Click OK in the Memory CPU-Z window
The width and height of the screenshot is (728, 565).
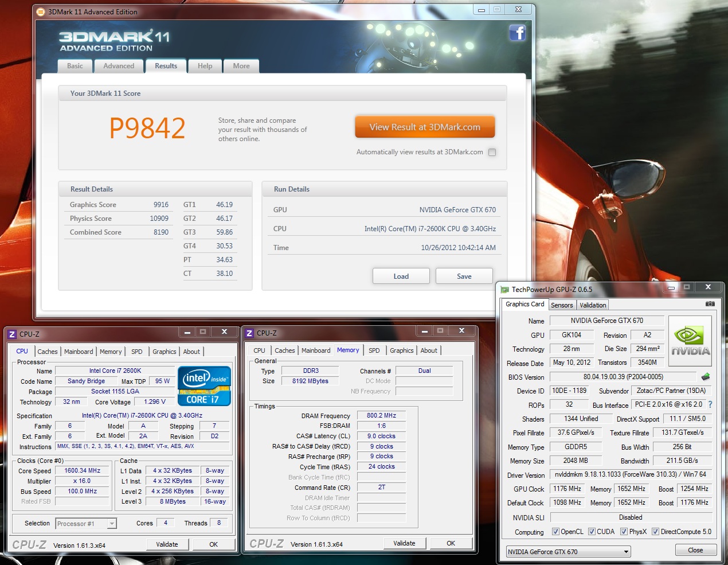coord(451,543)
